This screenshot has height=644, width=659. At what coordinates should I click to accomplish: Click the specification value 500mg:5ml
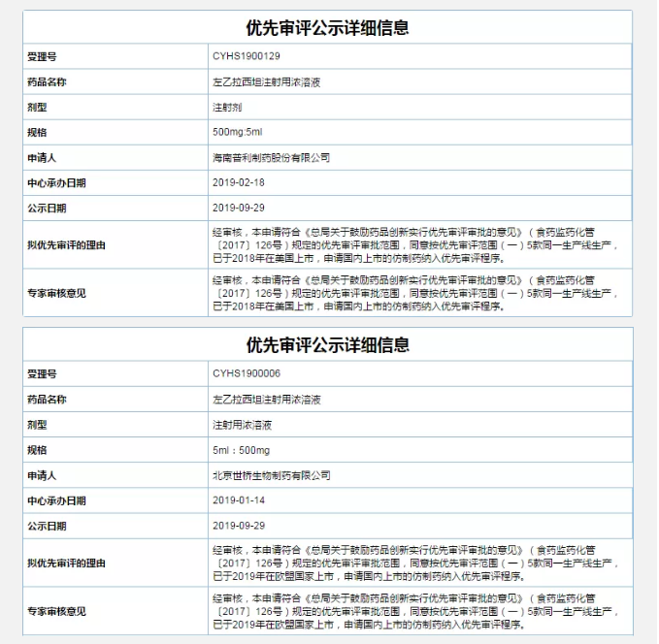237,132
